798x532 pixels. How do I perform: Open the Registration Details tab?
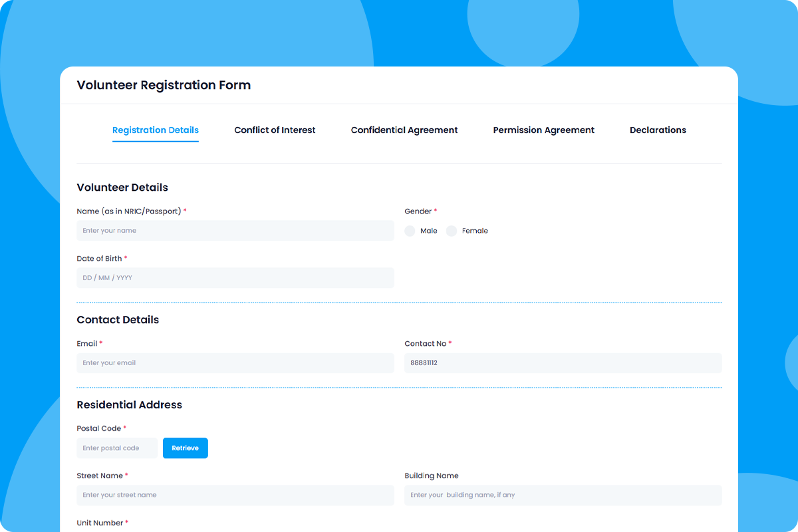[x=156, y=130]
